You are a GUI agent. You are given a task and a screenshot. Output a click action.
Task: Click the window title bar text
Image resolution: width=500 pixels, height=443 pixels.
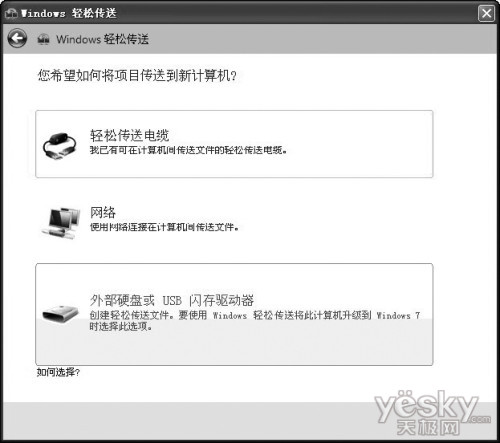click(69, 13)
